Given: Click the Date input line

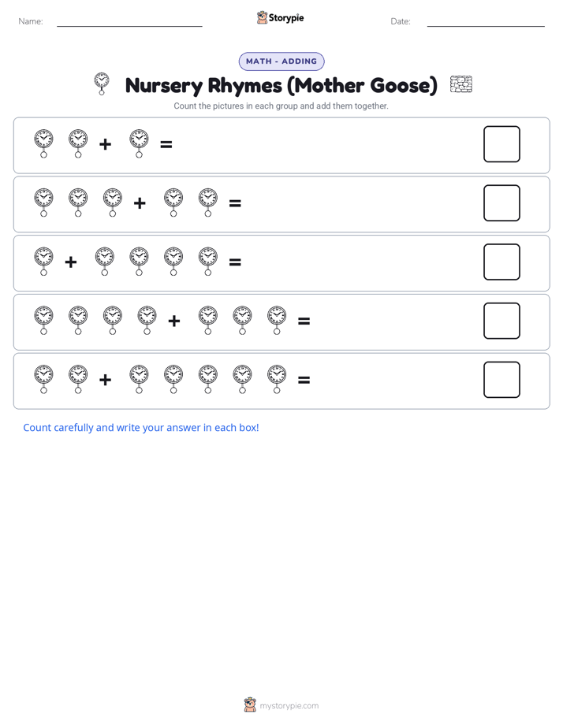Looking at the screenshot, I should [486, 25].
